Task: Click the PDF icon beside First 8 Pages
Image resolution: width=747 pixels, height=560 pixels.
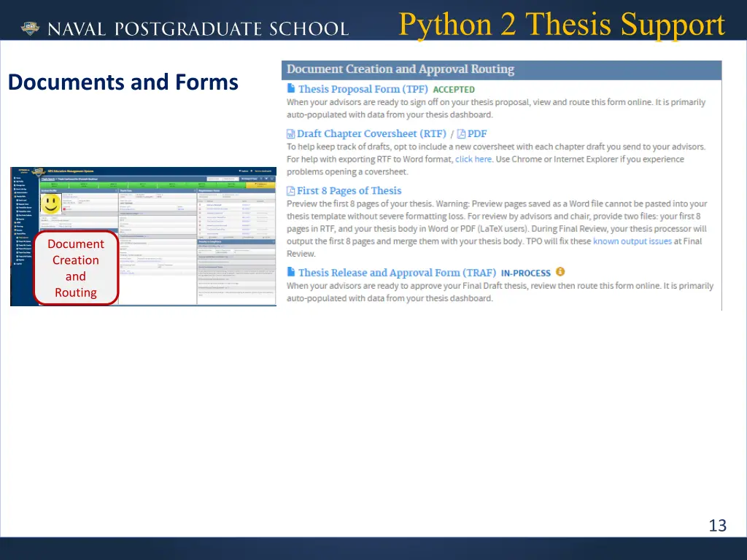Action: click(x=290, y=191)
